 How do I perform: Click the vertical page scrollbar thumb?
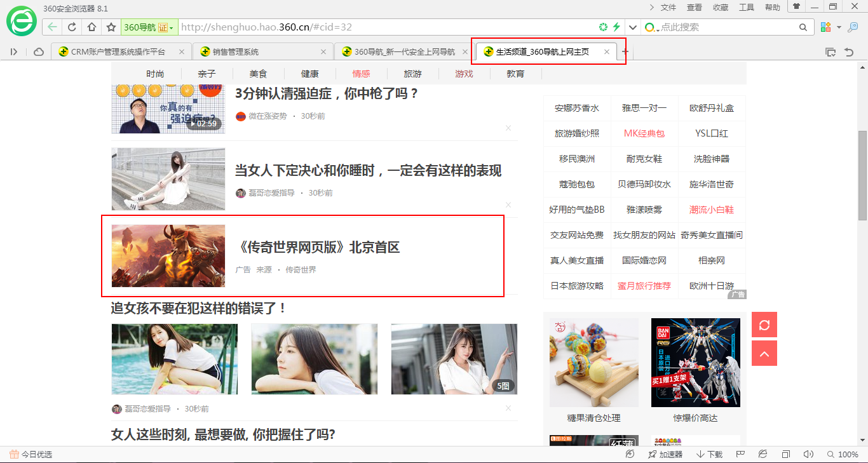(862, 175)
